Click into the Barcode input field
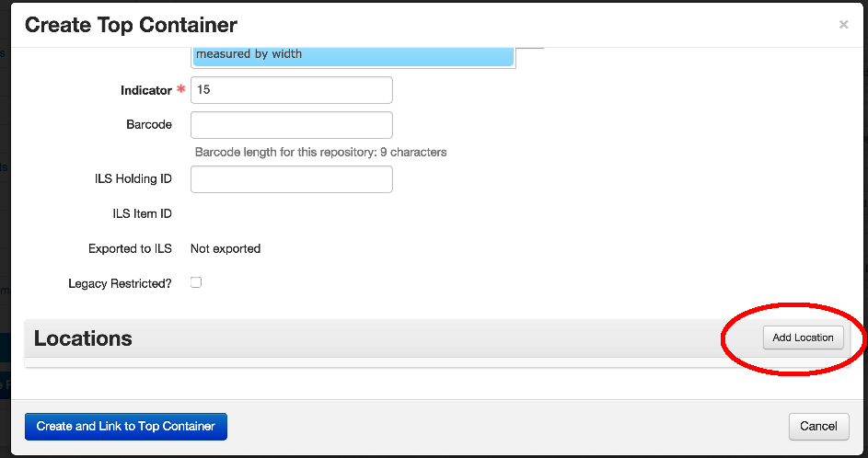 tap(291, 125)
